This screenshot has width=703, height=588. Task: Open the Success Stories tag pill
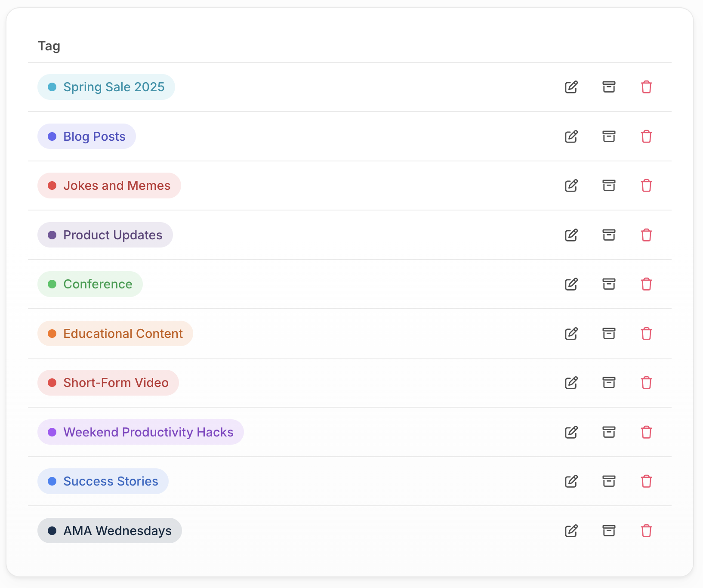[103, 481]
